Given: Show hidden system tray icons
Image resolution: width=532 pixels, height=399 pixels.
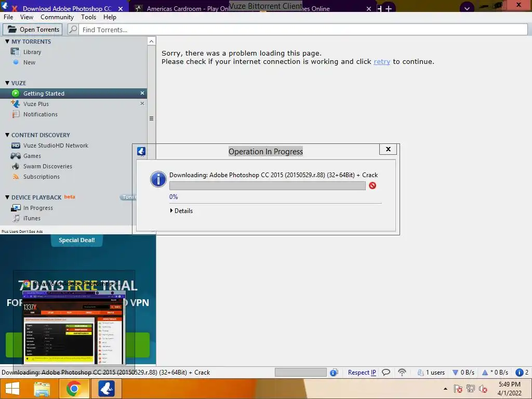Looking at the screenshot, I should (x=445, y=389).
